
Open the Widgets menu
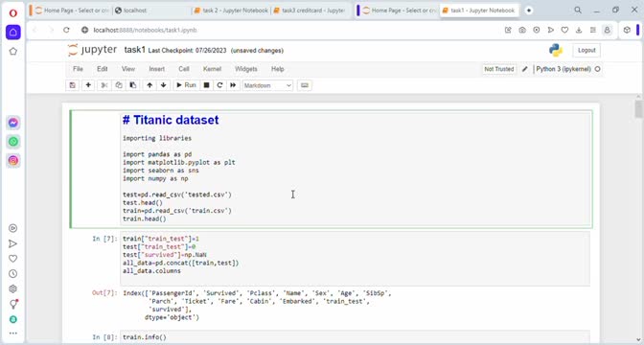246,69
